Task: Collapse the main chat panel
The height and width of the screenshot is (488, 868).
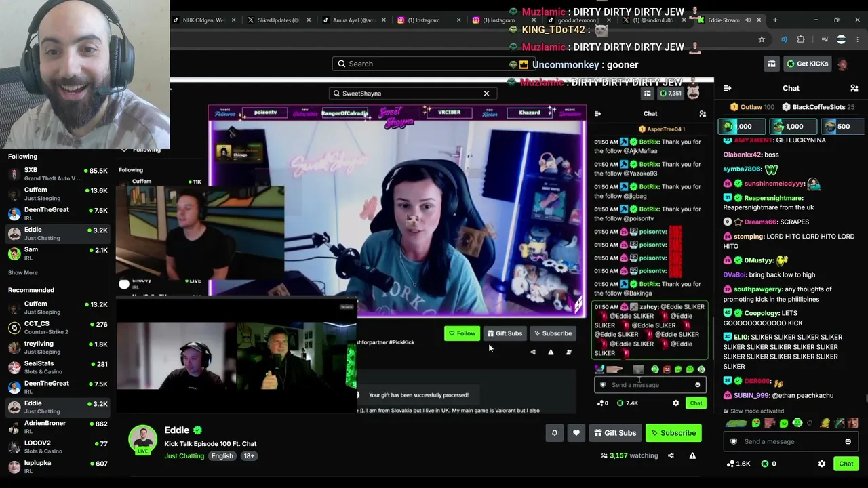Action: pos(727,88)
